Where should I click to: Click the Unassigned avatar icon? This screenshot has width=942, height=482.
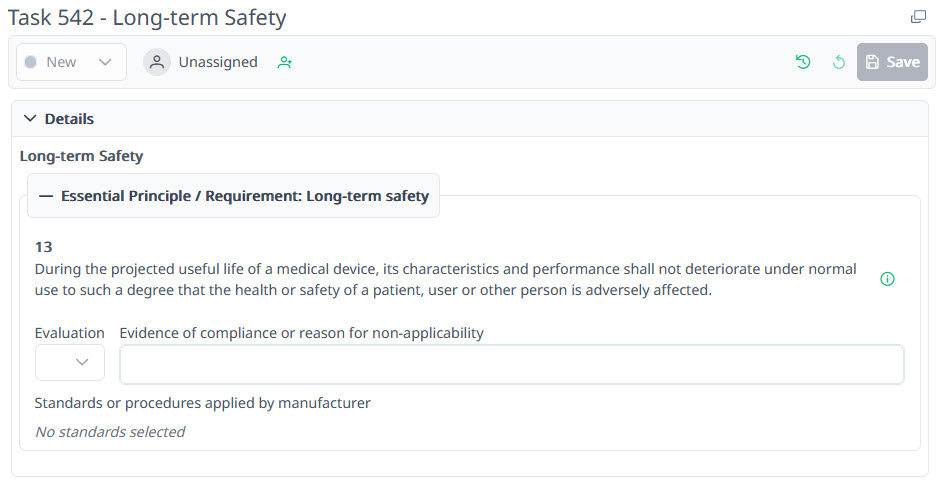coord(156,62)
